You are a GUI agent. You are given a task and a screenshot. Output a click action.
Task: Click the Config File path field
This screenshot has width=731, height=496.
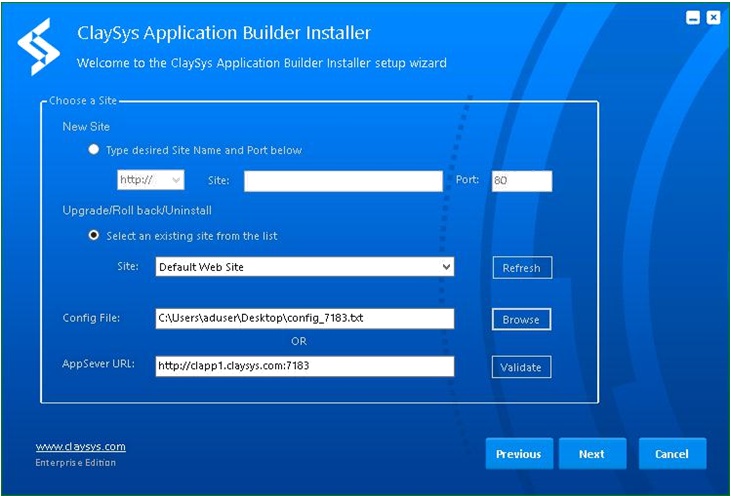305,318
